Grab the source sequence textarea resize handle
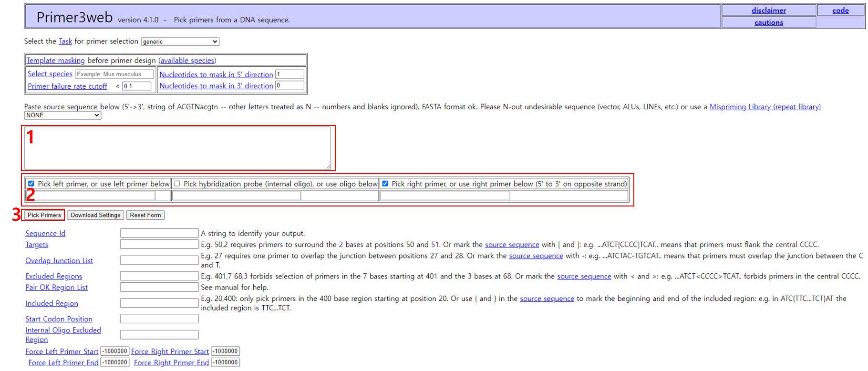 [x=328, y=166]
